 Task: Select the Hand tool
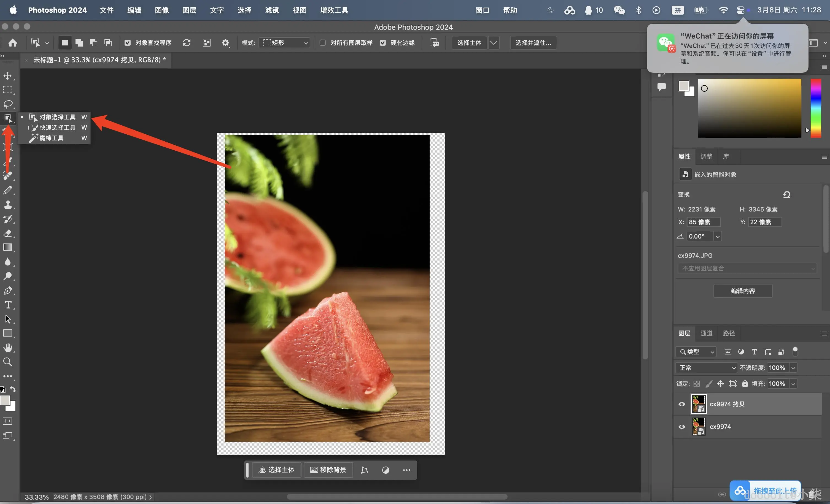(8, 348)
